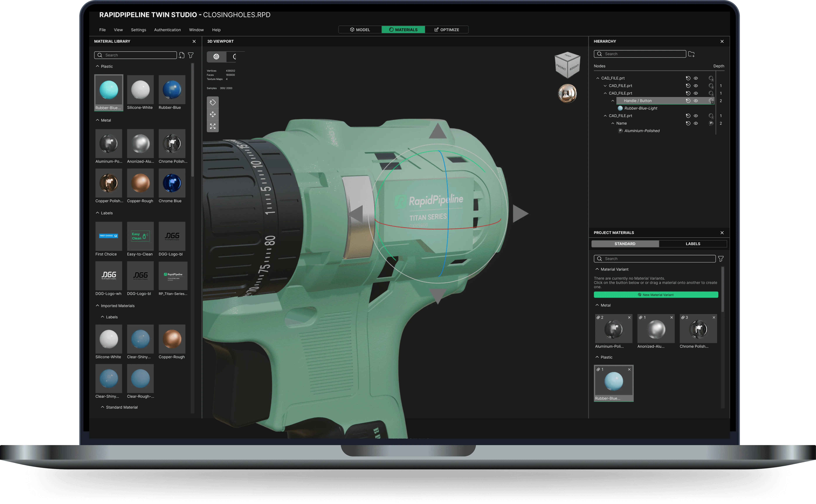The image size is (816, 504).
Task: Open the Settings menu
Action: point(138,30)
